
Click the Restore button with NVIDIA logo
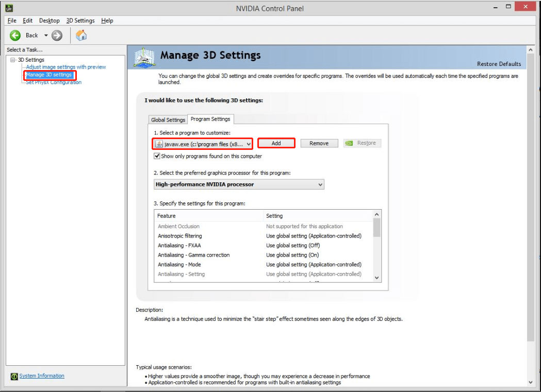pos(362,143)
